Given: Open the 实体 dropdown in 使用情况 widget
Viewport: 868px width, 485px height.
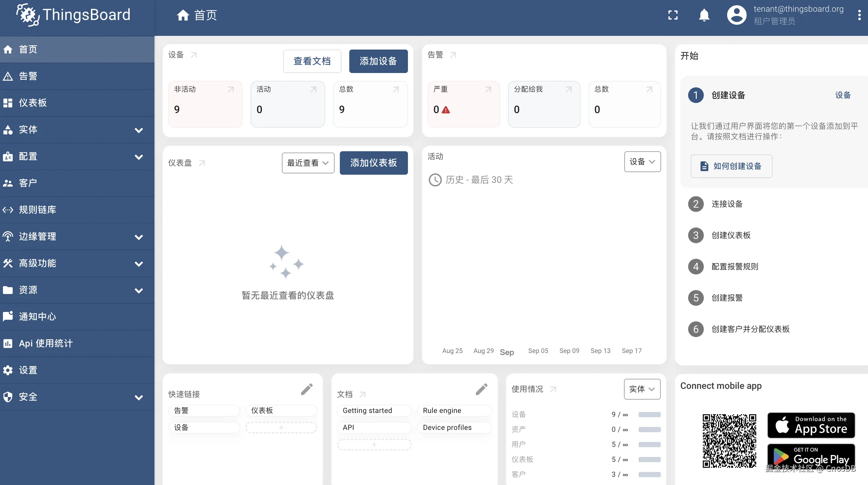Looking at the screenshot, I should coord(642,389).
